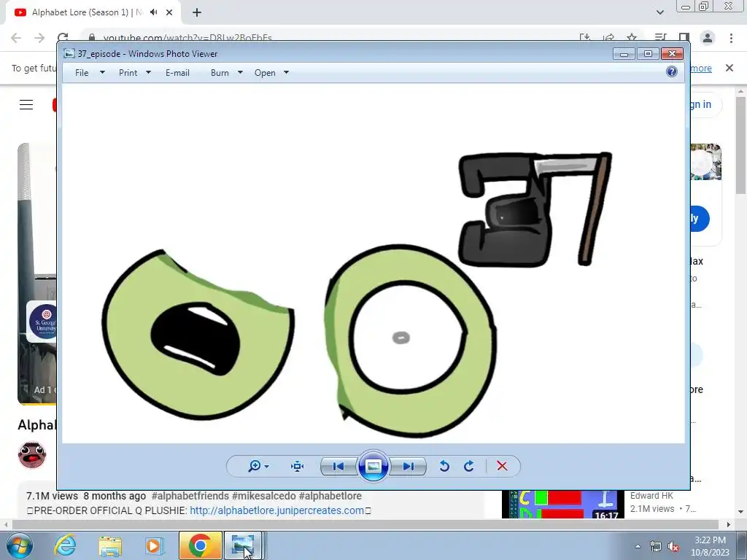Viewport: 747px width, 560px height.
Task: Open a new Chrome tab
Action: pyautogui.click(x=197, y=12)
